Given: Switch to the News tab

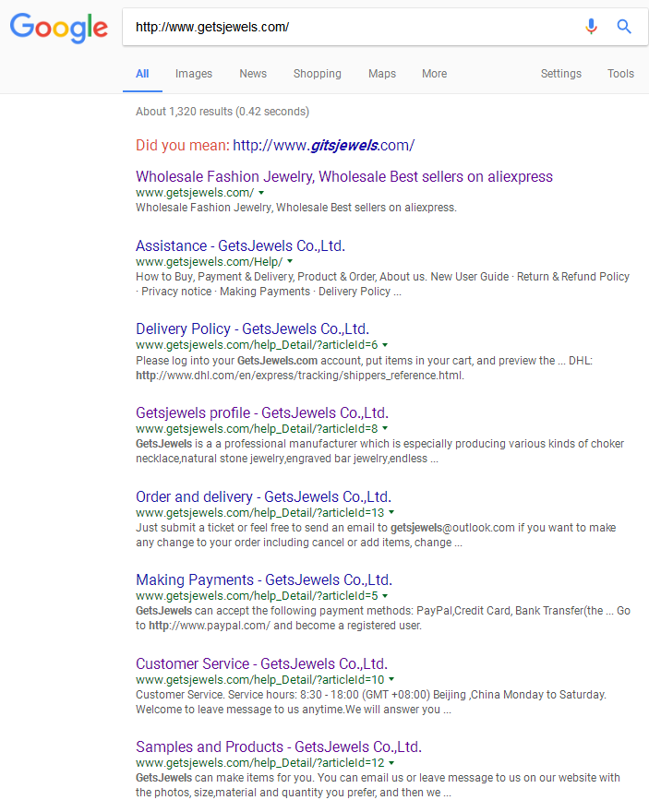Looking at the screenshot, I should [253, 74].
